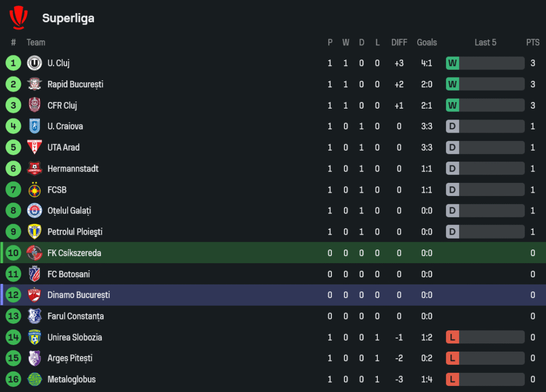Click the CFR Cluj club badge
This screenshot has width=546, height=392.
[x=34, y=105]
